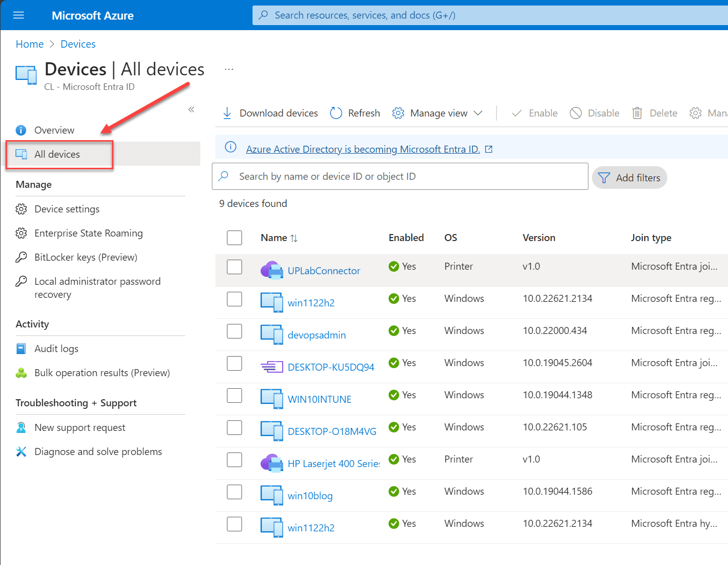Click the Microsoft Azure brand title
The height and width of the screenshot is (565, 728).
point(92,16)
